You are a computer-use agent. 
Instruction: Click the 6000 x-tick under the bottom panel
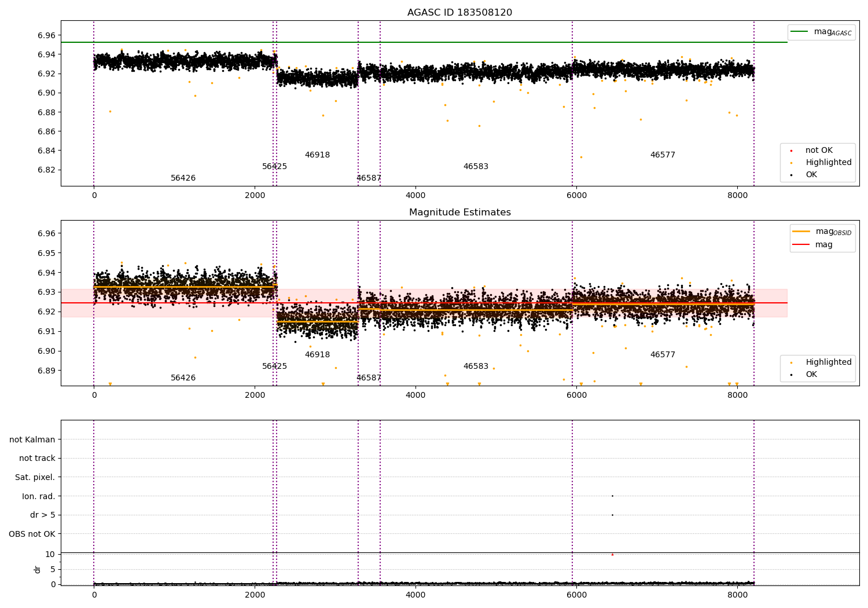tap(576, 594)
